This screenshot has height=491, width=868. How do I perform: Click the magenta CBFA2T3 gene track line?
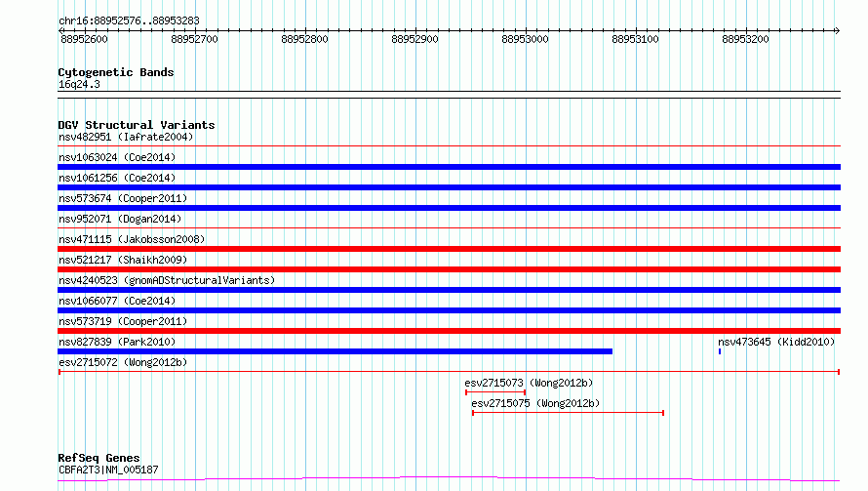(x=449, y=479)
